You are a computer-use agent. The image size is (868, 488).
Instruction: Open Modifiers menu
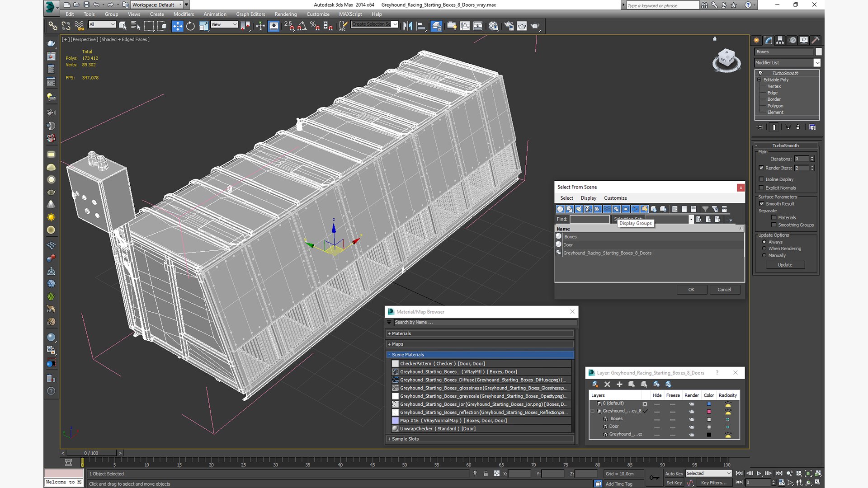click(x=184, y=14)
